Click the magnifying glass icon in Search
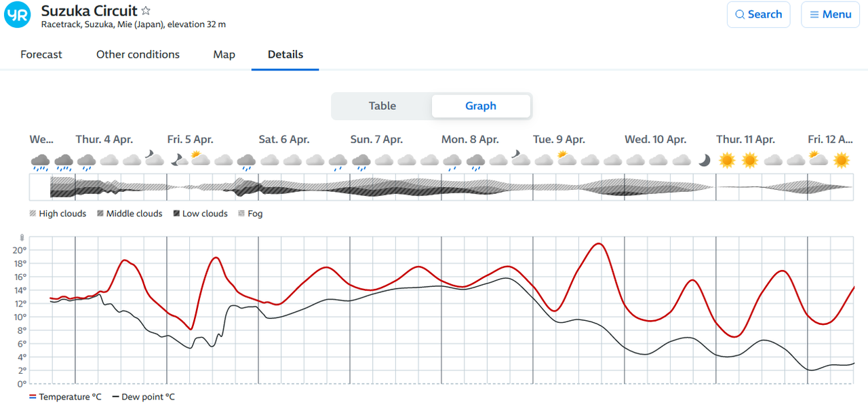 pos(740,14)
